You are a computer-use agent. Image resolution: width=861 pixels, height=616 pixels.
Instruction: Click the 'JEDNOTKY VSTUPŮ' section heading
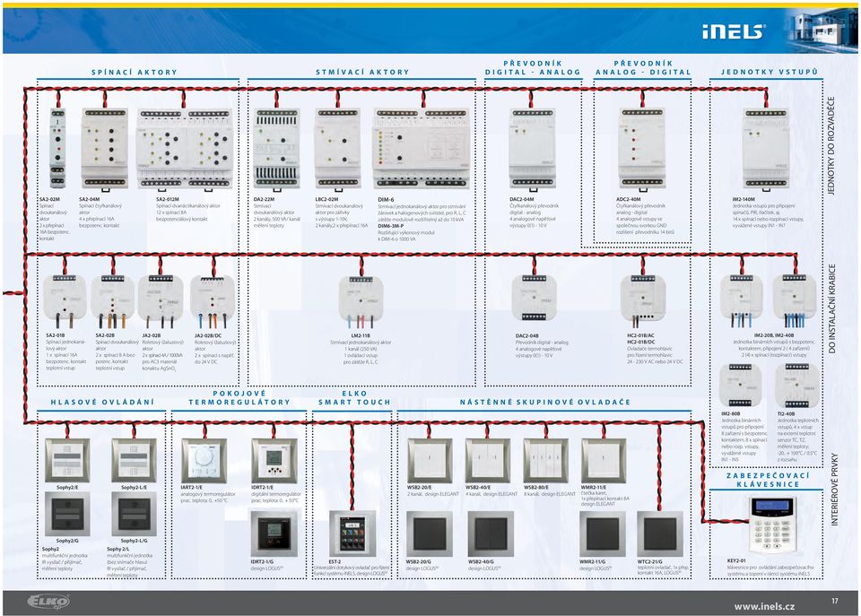[770, 72]
